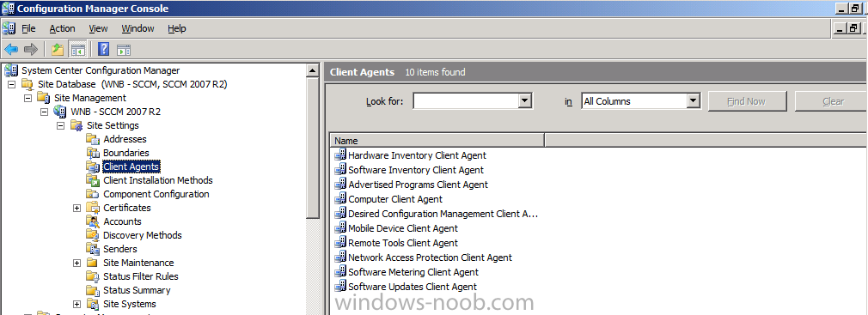Click the tree pane scroll up arrow
The image size is (868, 315).
click(x=313, y=70)
